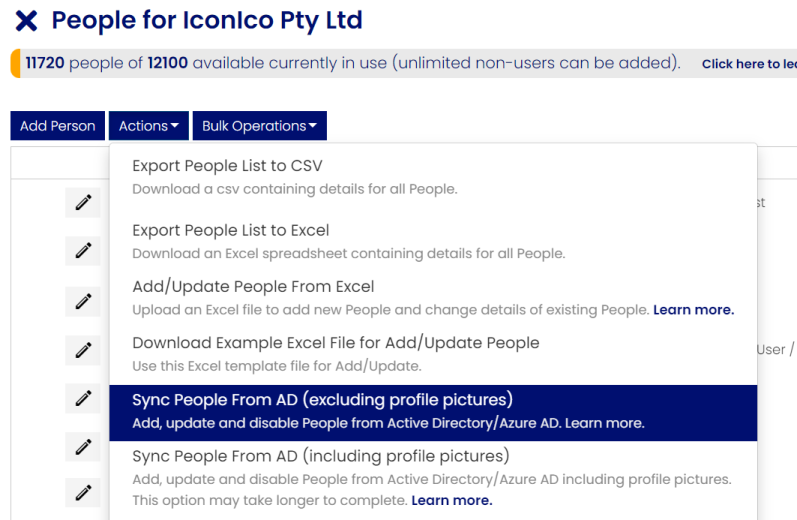Image resolution: width=797 pixels, height=520 pixels.
Task: Choose Sync People From AD excluding pictures
Action: click(x=433, y=413)
